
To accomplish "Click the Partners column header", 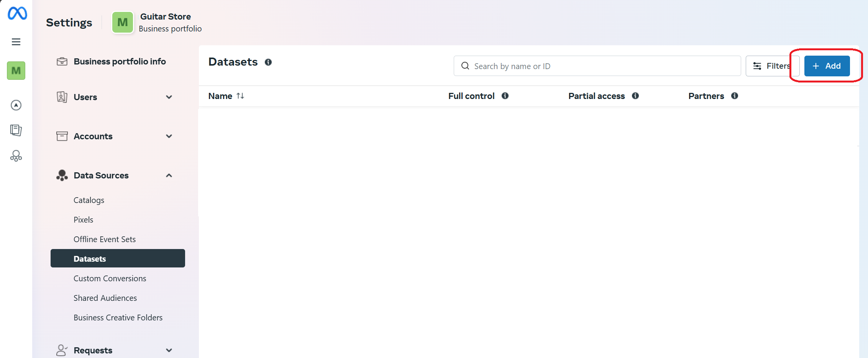I will point(706,96).
